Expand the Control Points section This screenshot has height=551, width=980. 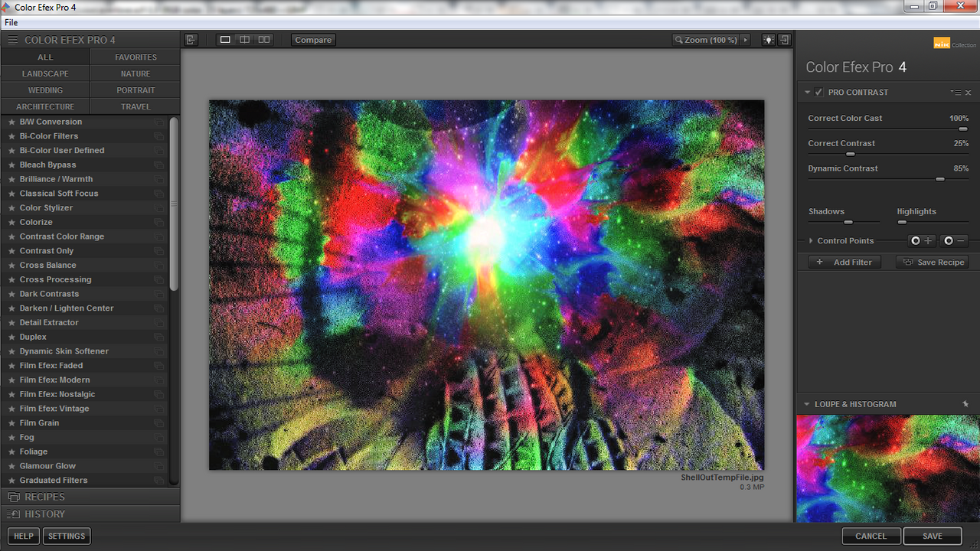[811, 240]
